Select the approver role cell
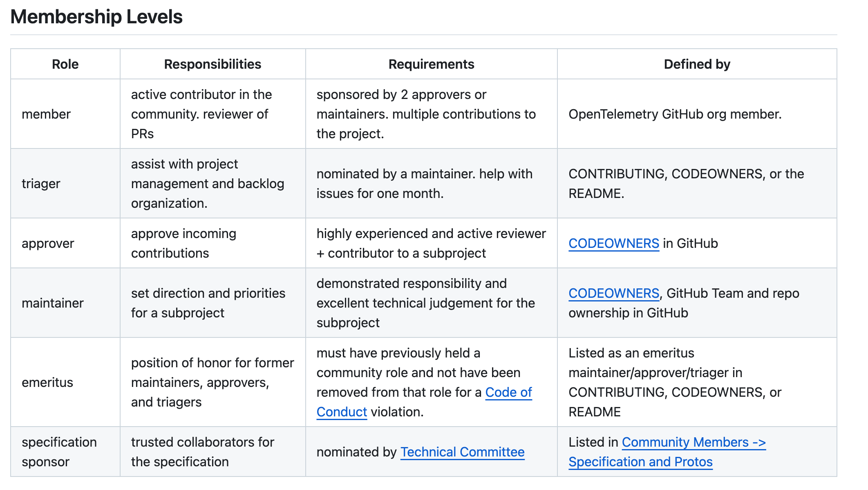This screenshot has height=490, width=868. (x=65, y=243)
